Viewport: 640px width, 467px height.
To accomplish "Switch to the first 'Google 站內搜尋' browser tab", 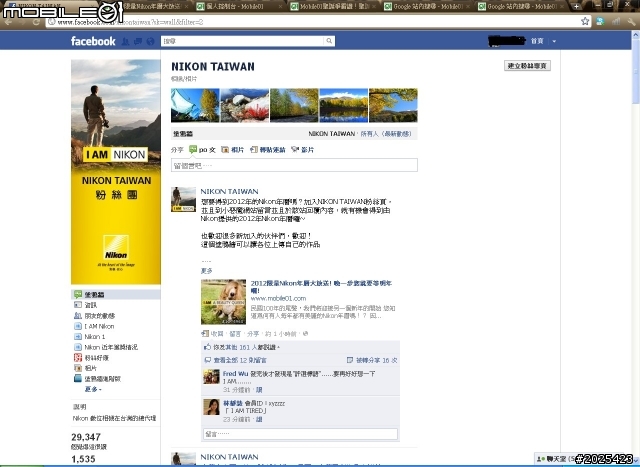I will pyautogui.click(x=427, y=7).
